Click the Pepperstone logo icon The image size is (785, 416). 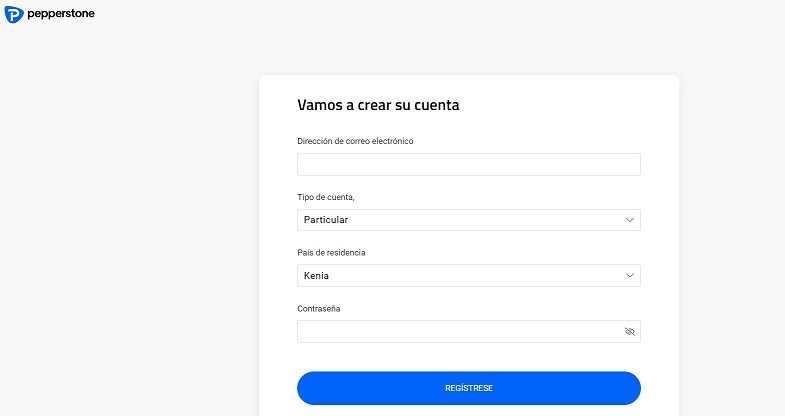[14, 15]
